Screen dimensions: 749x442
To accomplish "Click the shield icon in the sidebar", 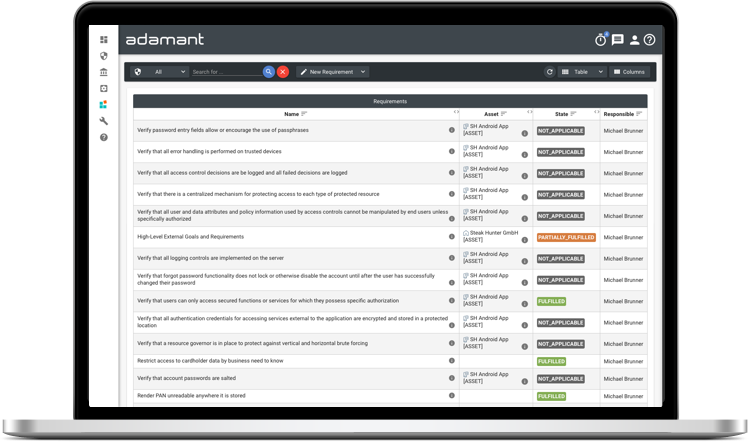I will point(104,56).
